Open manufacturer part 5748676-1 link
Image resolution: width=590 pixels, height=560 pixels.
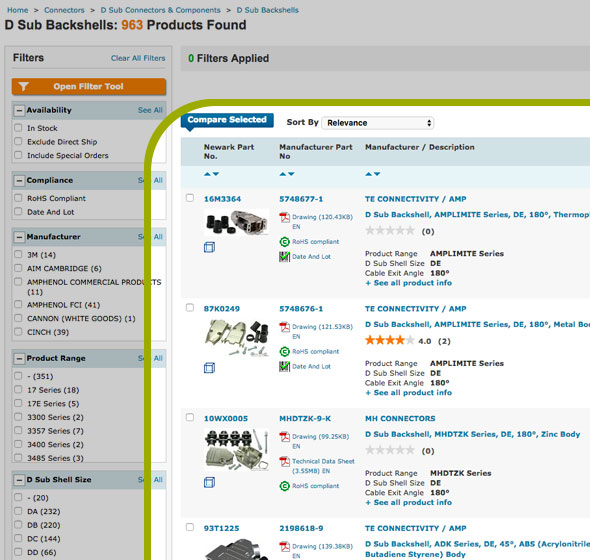pyautogui.click(x=301, y=309)
